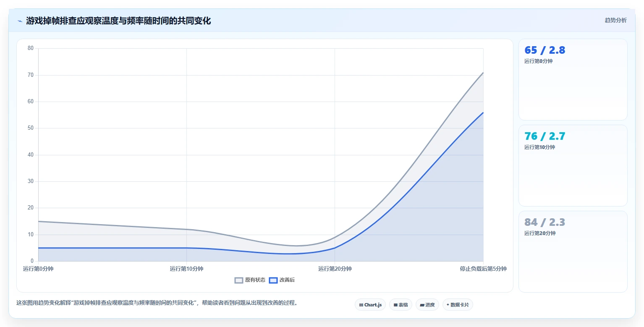Click the 运行第20分钟 caption under 84 / 2.3
Screen dimensions: 644x327
point(539,233)
